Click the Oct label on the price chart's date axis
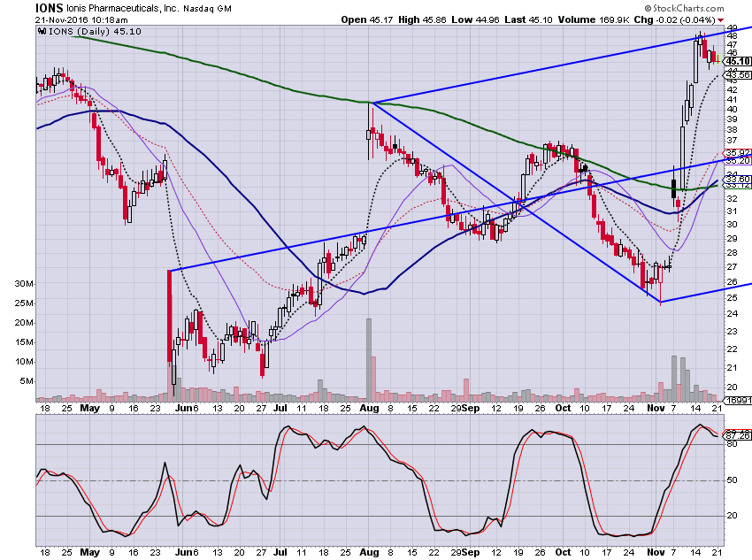 coord(563,408)
